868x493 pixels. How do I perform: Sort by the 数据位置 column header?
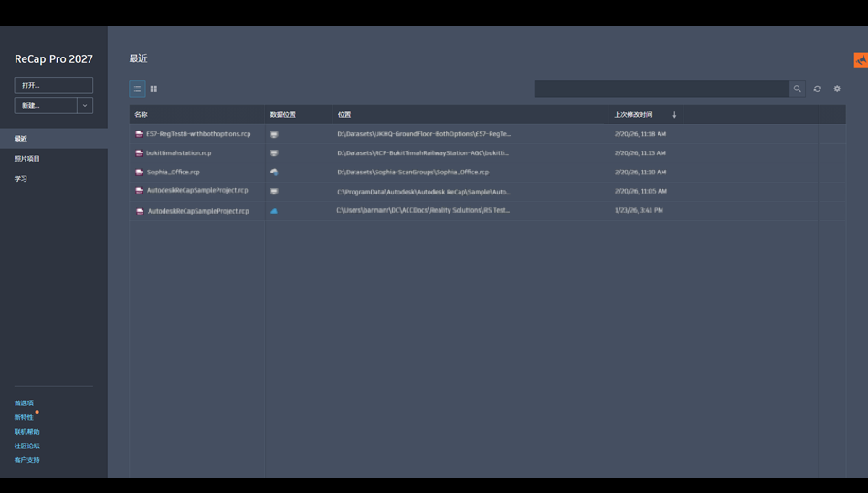click(283, 114)
